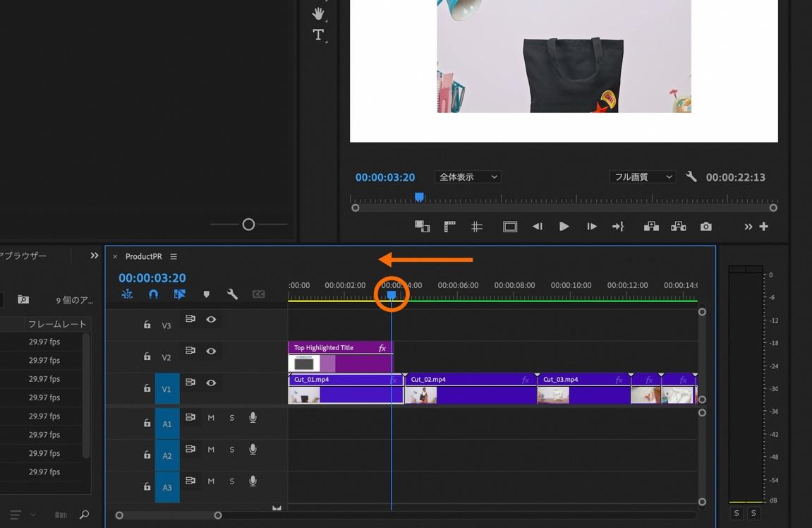The width and height of the screenshot is (812, 528).
Task: Hide the V1 track output eye
Action: coord(211,383)
